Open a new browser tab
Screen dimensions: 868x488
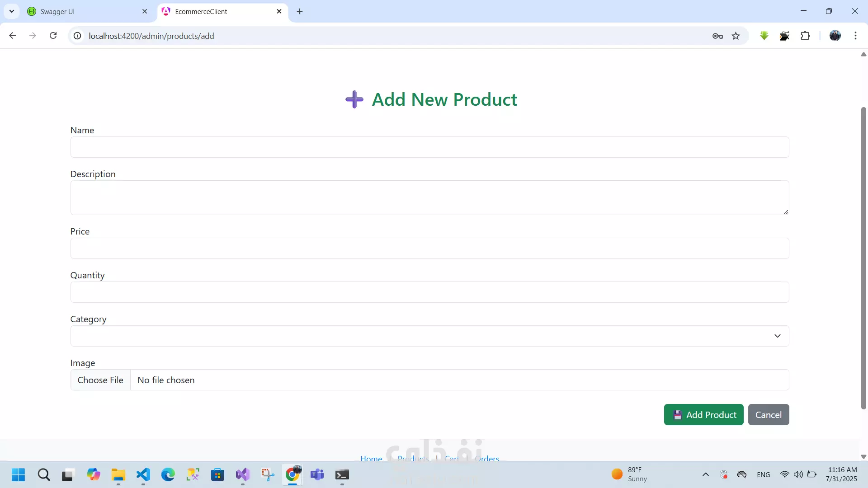[300, 12]
